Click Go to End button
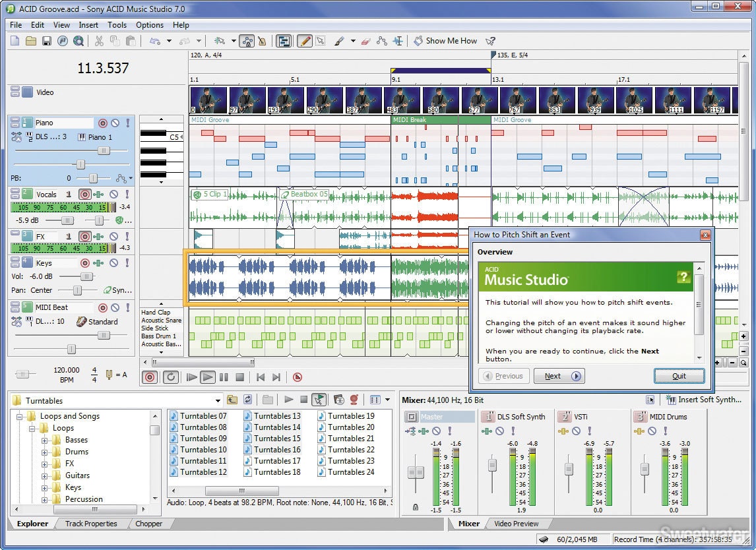The height and width of the screenshot is (550, 756). pos(276,377)
